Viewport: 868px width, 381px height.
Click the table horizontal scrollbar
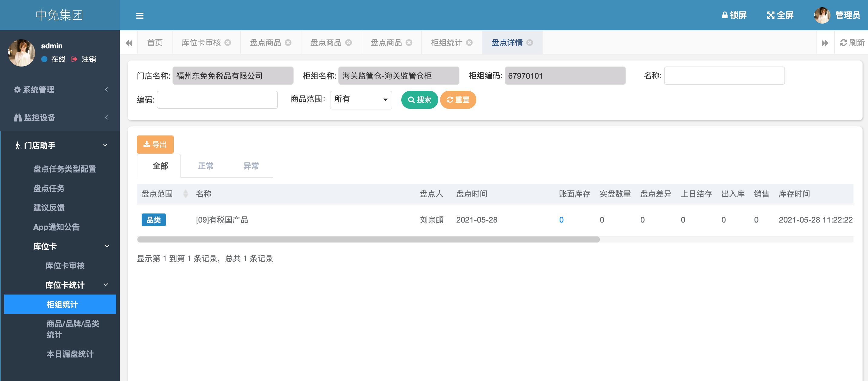[x=368, y=240]
